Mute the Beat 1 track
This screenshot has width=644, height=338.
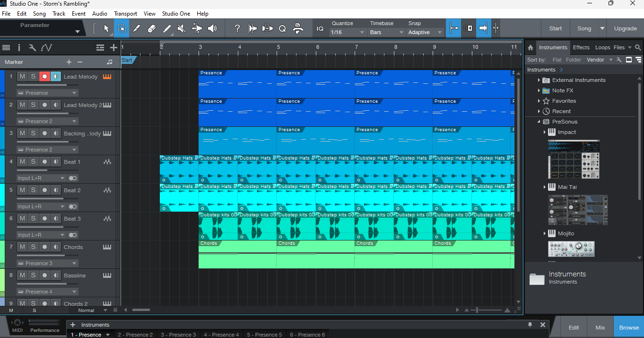(x=22, y=161)
